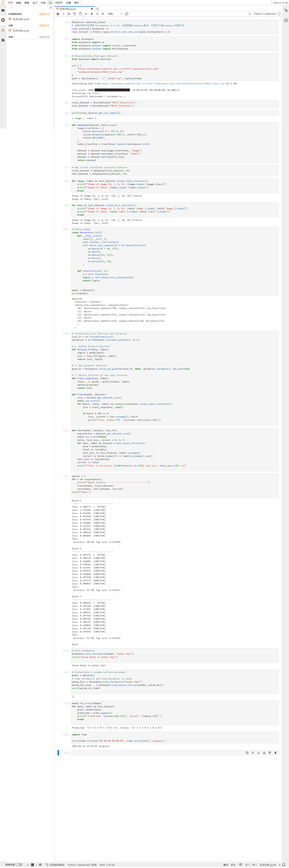Open the 代码 cell type dropdown
289x868 pixels.
pos(115,14)
